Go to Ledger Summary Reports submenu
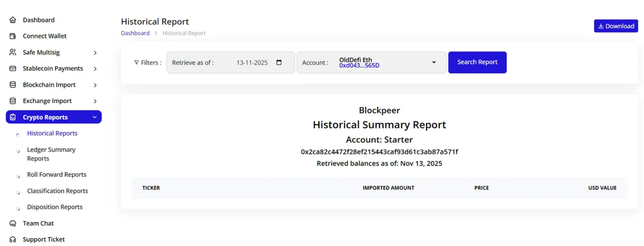Image resolution: width=644 pixels, height=246 pixels. 51,154
